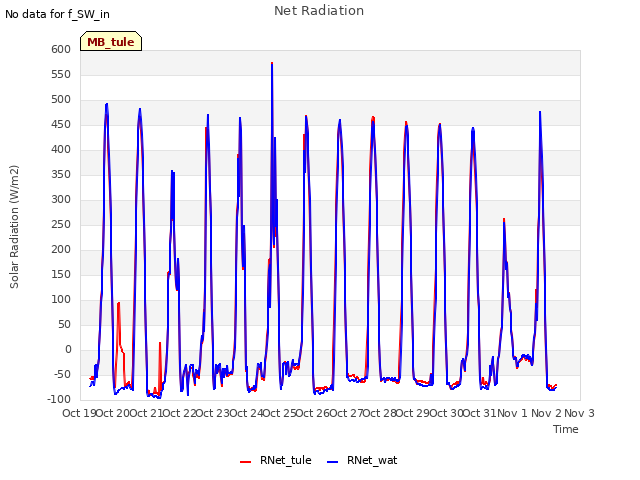Click the Nov 2 x-axis date label

click(x=546, y=413)
